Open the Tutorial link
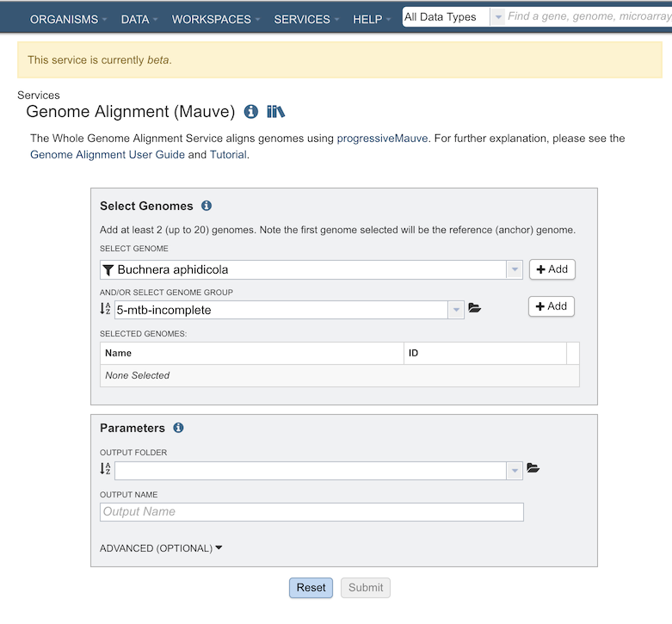This screenshot has height=624, width=672. [228, 155]
